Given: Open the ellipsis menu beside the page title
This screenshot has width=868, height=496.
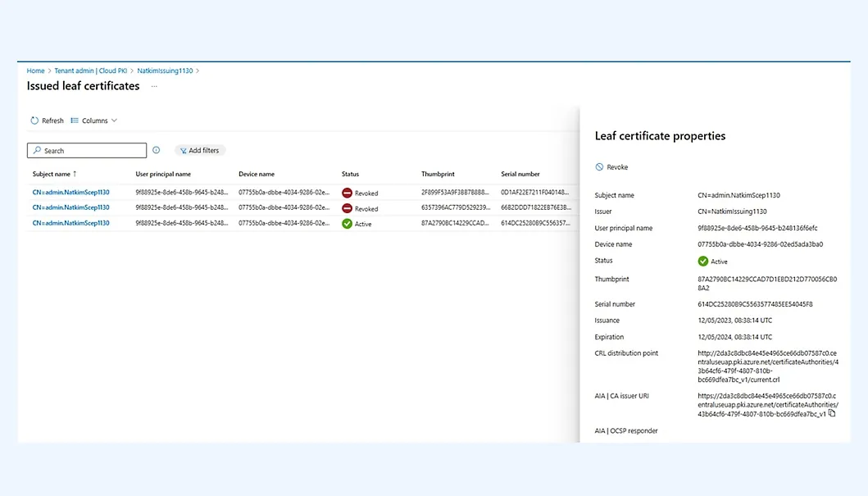Looking at the screenshot, I should click(x=153, y=86).
